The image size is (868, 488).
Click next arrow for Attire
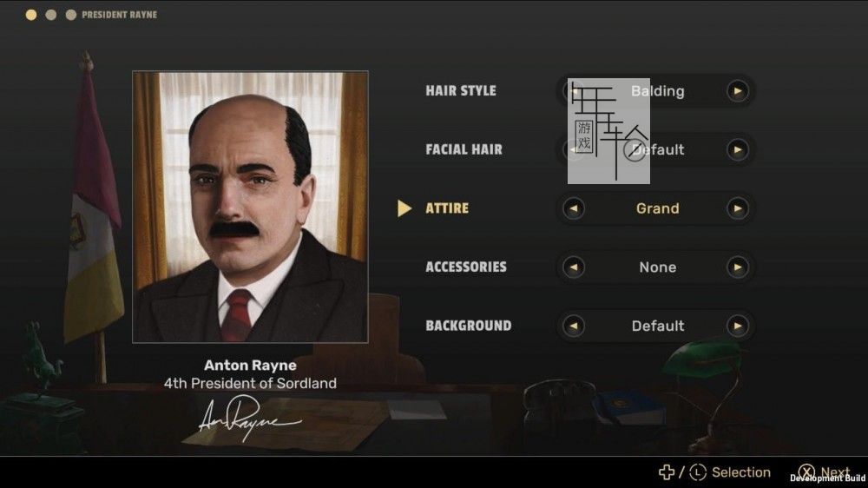tap(737, 208)
